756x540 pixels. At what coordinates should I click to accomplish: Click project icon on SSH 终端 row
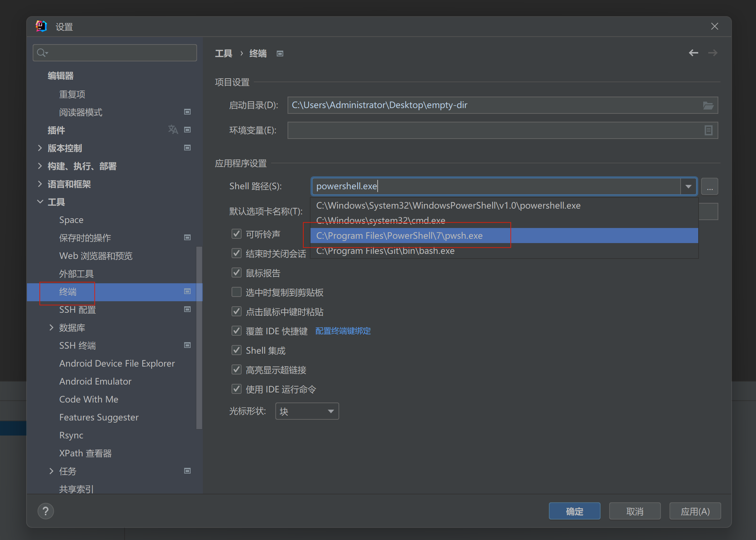pyautogui.click(x=187, y=345)
